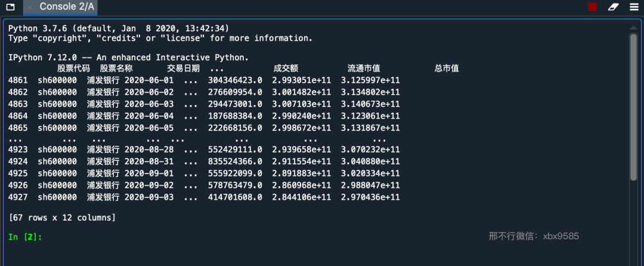
Task: Click the 流通市值 column header
Action: pyautogui.click(x=364, y=68)
